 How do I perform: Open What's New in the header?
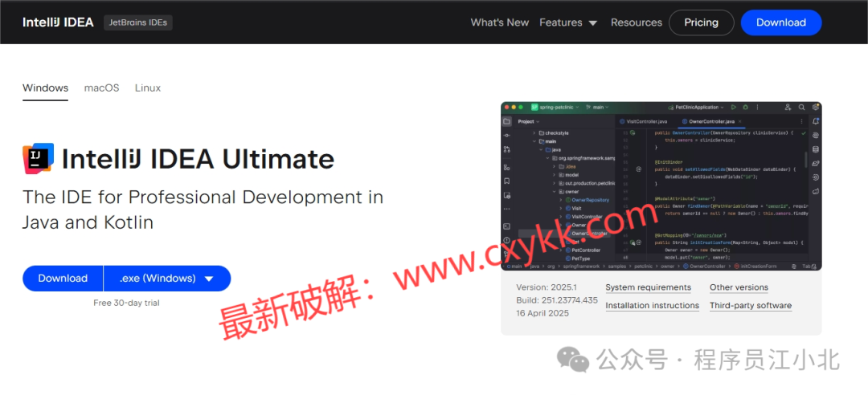(x=500, y=22)
